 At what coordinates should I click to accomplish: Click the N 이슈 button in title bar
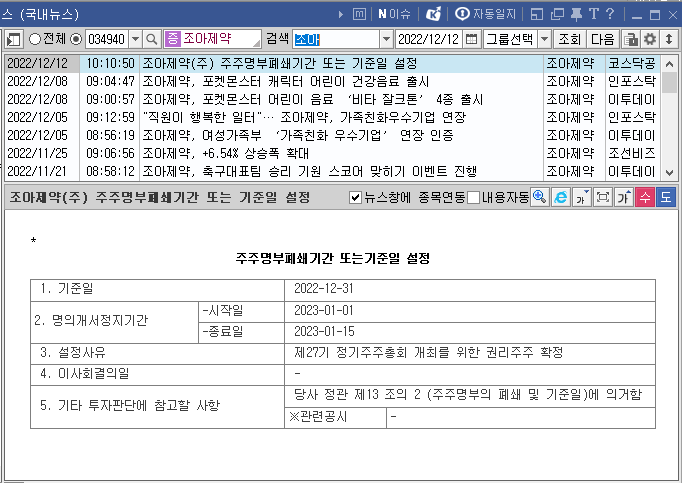(x=394, y=14)
